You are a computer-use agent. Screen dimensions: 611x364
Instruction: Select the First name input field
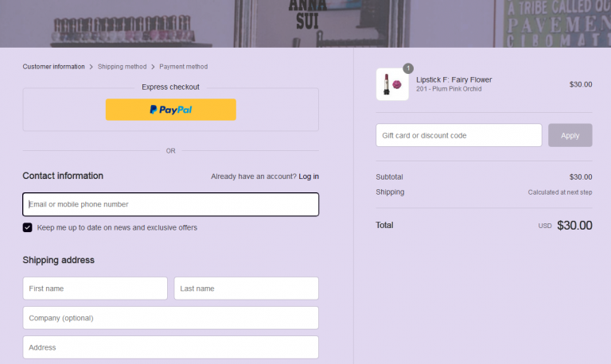coord(95,288)
